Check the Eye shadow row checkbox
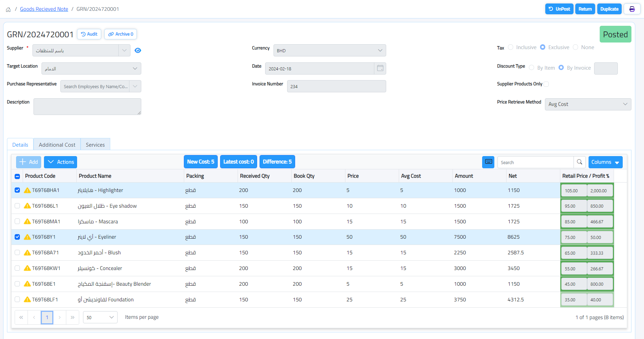 tap(17, 206)
